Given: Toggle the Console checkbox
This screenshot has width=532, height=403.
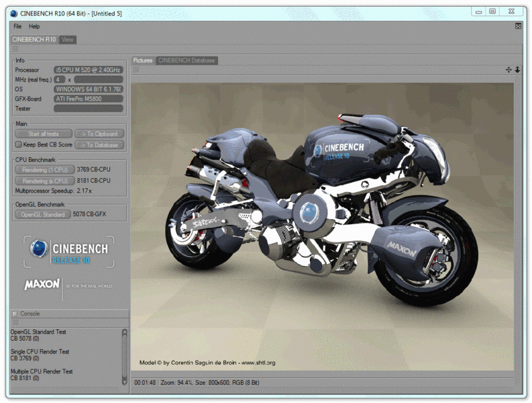Looking at the screenshot, I should 15,314.
